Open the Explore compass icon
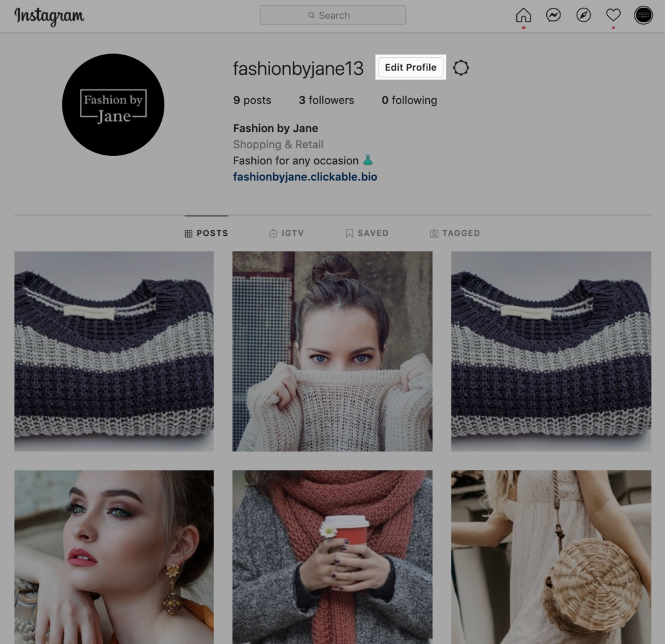Screen dimensions: 665x644 [x=584, y=16]
